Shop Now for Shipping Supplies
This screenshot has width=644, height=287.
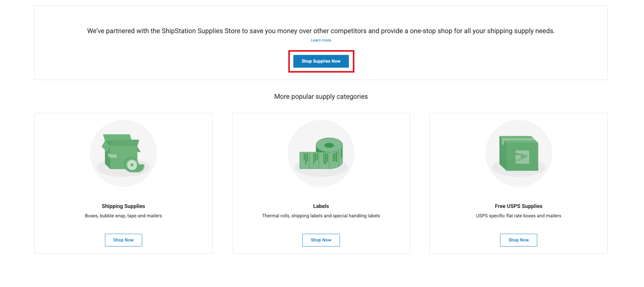tap(123, 240)
